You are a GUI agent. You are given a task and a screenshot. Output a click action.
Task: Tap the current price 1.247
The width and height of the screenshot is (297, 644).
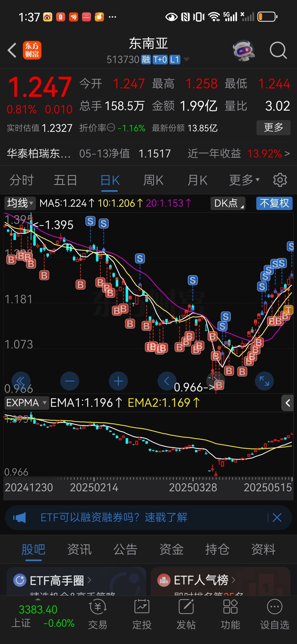point(40,87)
